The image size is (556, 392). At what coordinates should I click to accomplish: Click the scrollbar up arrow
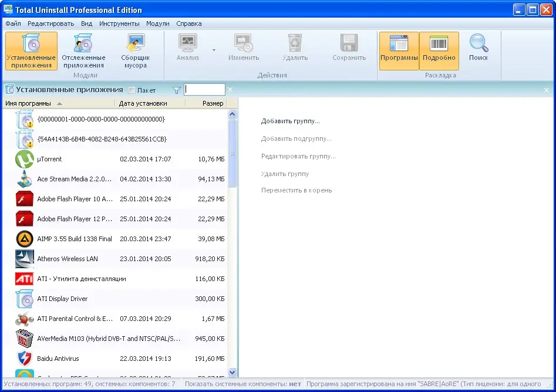tap(232, 114)
